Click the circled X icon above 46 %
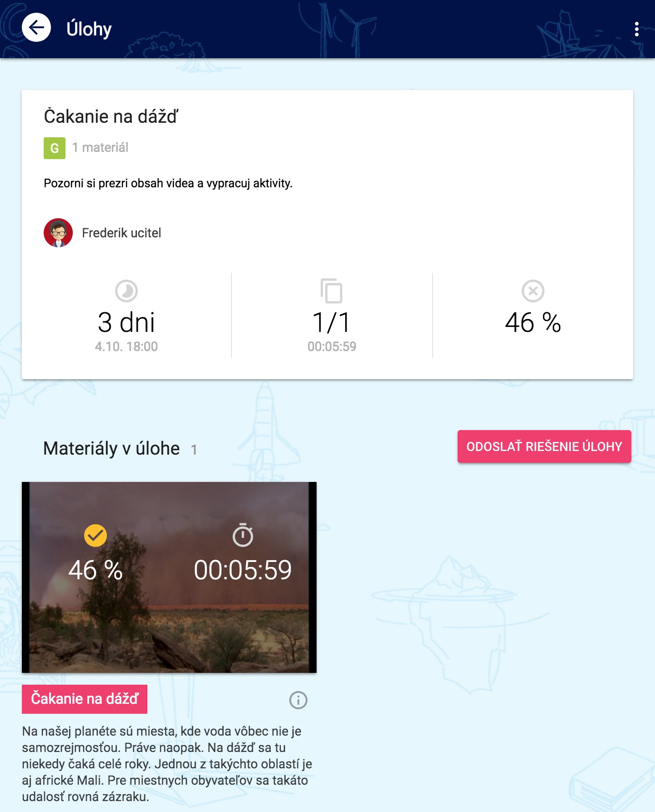Screen dimensions: 655x812 (x=533, y=291)
